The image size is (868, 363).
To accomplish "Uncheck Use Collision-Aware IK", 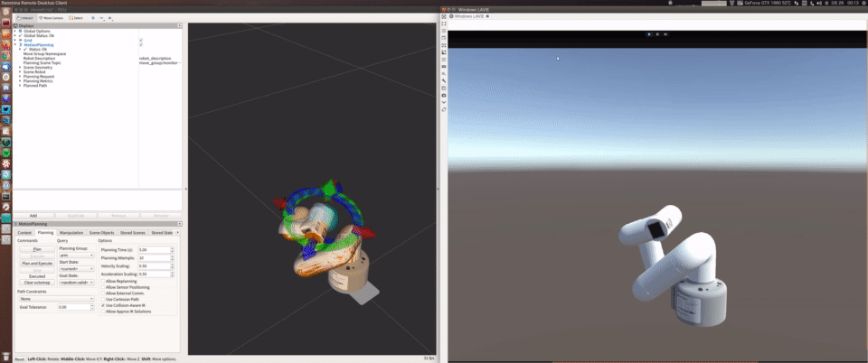I will click(x=103, y=305).
